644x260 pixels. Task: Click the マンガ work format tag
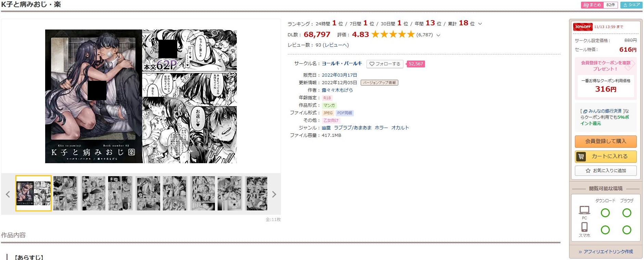329,105
